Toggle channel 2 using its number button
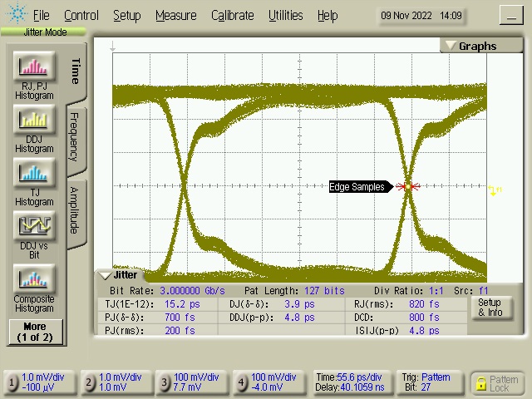Image resolution: width=532 pixels, height=399 pixels. [x=89, y=383]
